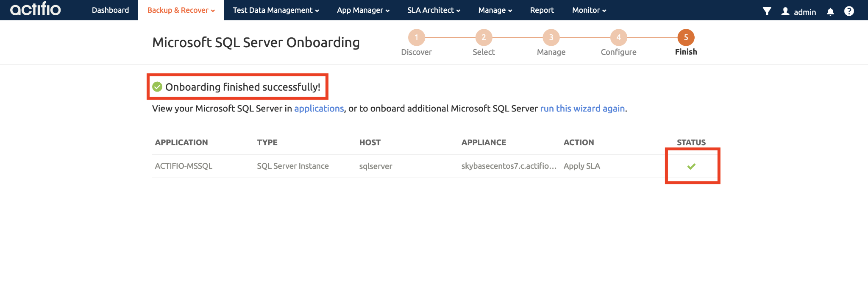This screenshot has width=868, height=285.
Task: Sort by APPLIANCE column header
Action: [484, 142]
